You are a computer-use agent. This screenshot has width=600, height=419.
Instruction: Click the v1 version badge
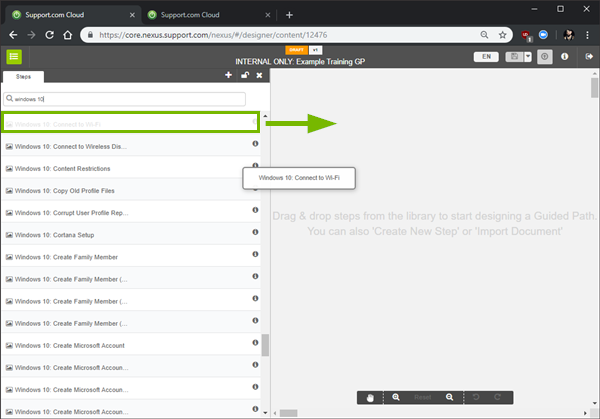coord(316,50)
